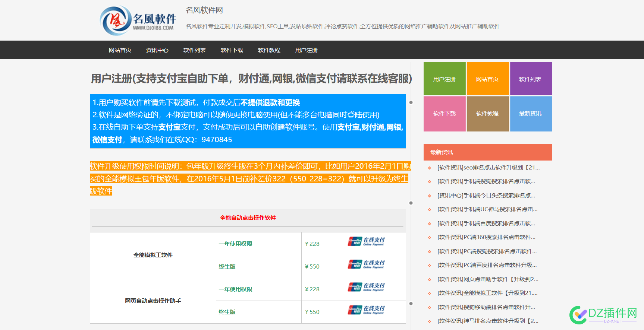Click 在线支付 icon for 网页自动点击操作助手 终生版
The width and height of the screenshot is (644, 330).
(366, 310)
